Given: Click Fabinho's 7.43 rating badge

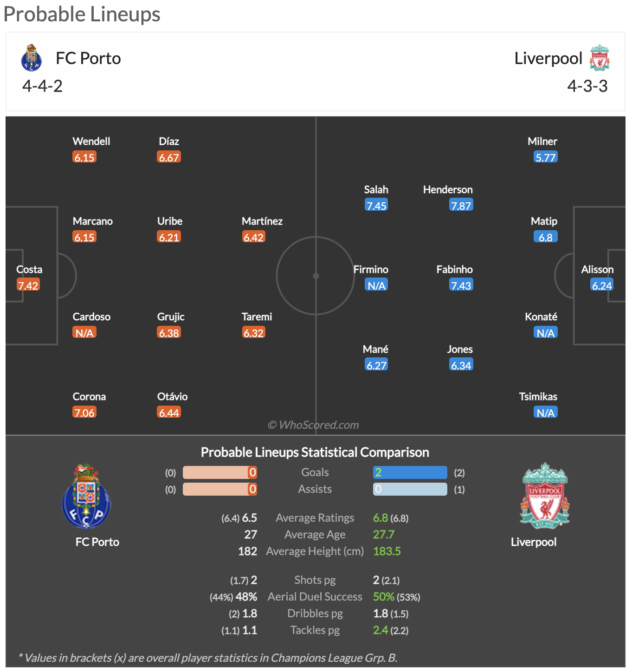Looking at the screenshot, I should 461,285.
